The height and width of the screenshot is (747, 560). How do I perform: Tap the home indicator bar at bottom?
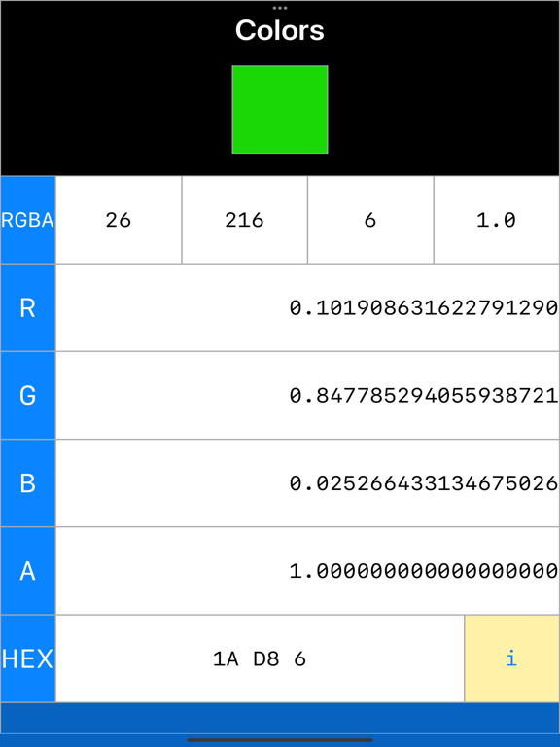point(280,740)
